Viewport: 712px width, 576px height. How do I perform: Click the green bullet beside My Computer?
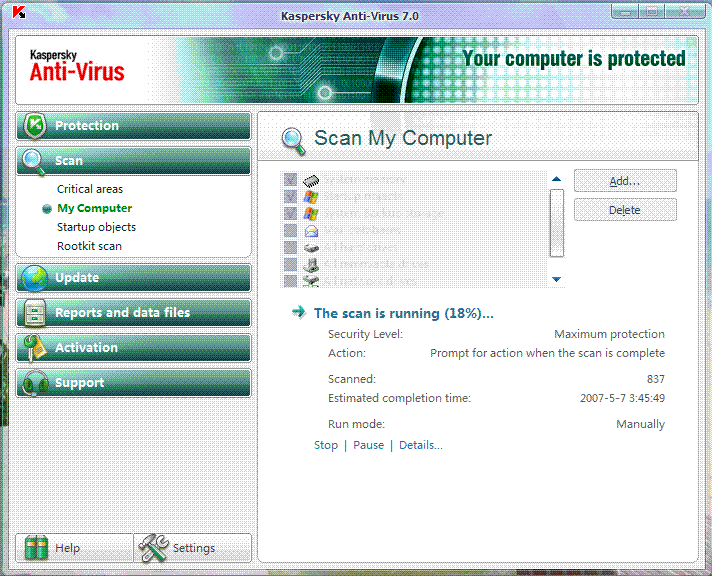pyautogui.click(x=47, y=209)
